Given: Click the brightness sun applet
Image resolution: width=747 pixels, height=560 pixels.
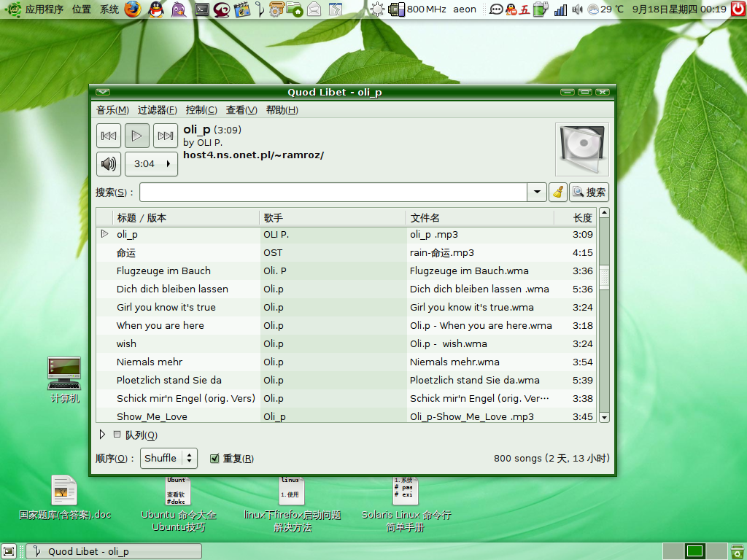Looking at the screenshot, I should click(x=377, y=9).
